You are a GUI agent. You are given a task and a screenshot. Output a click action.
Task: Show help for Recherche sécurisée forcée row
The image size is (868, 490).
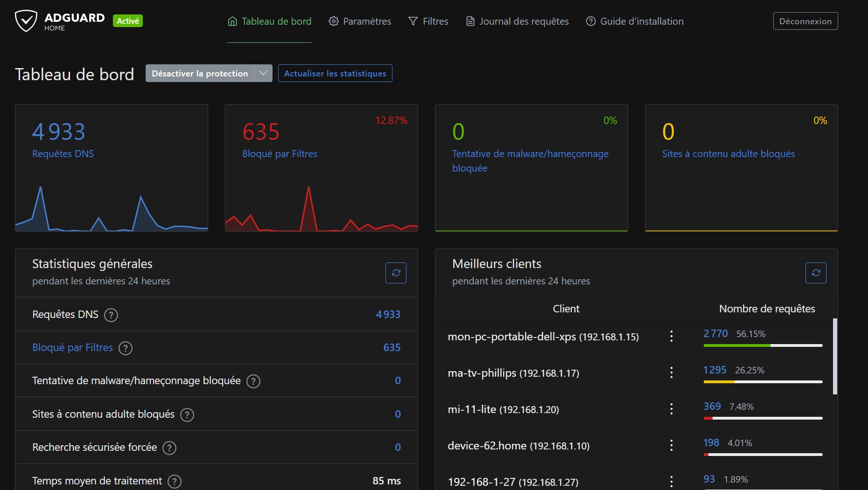point(169,448)
